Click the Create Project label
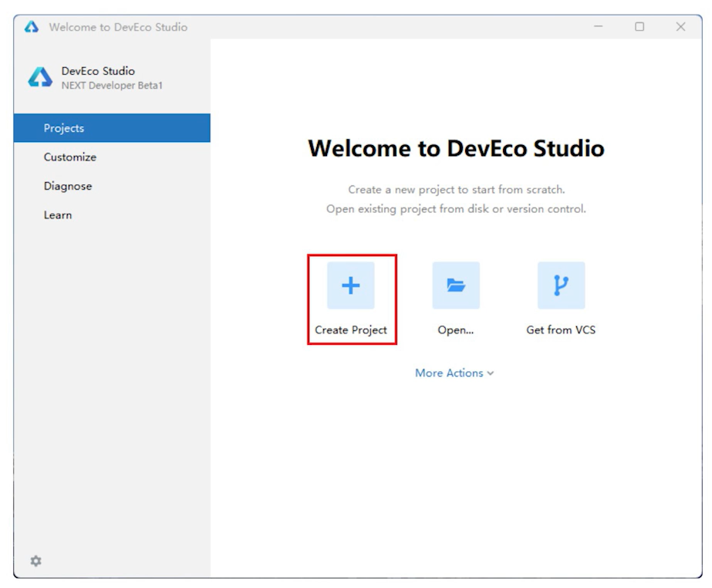 [x=351, y=330]
